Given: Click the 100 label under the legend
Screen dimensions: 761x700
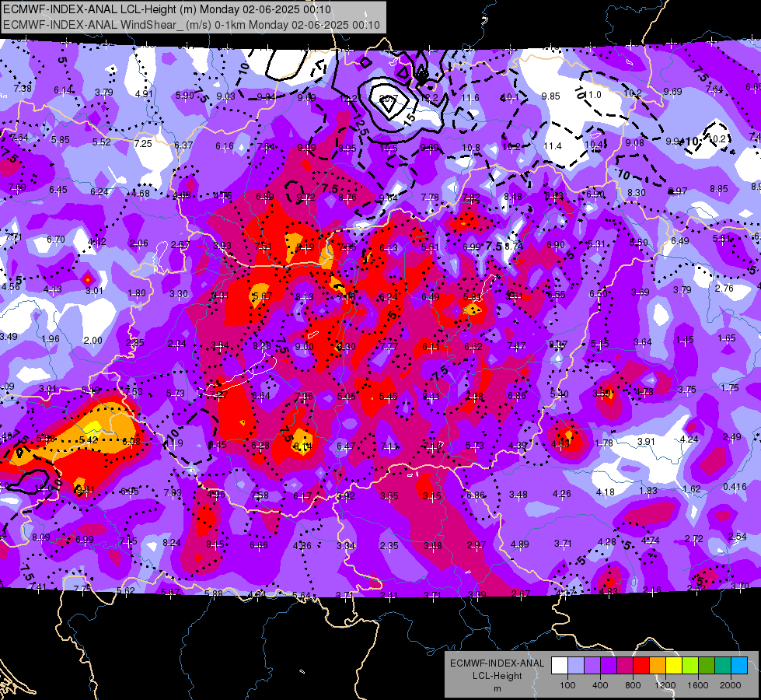Looking at the screenshot, I should click(x=567, y=685).
